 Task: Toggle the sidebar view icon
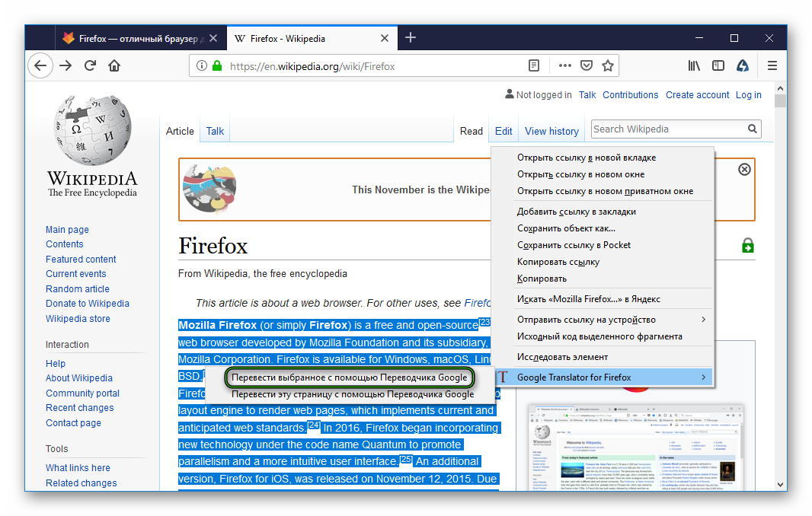point(718,66)
